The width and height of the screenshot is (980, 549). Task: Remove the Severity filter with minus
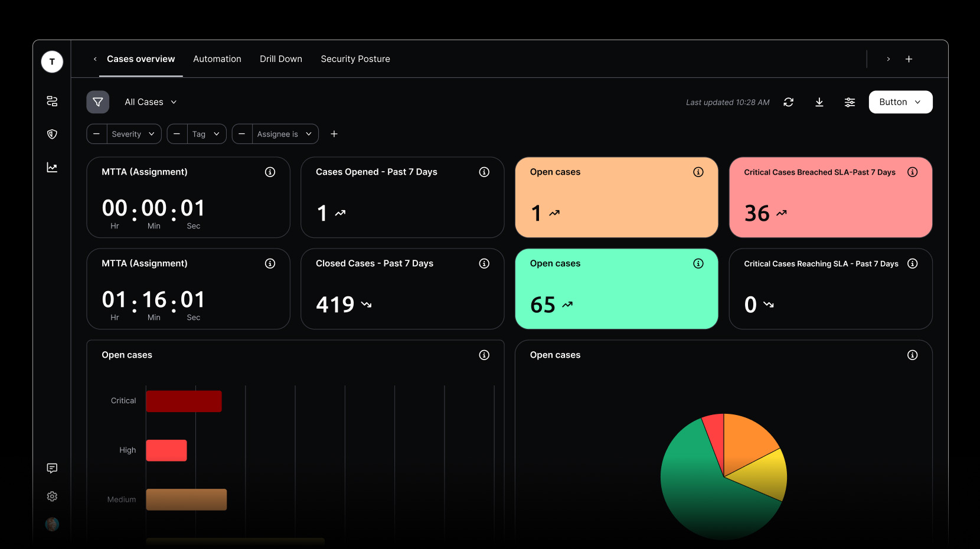[x=97, y=134]
